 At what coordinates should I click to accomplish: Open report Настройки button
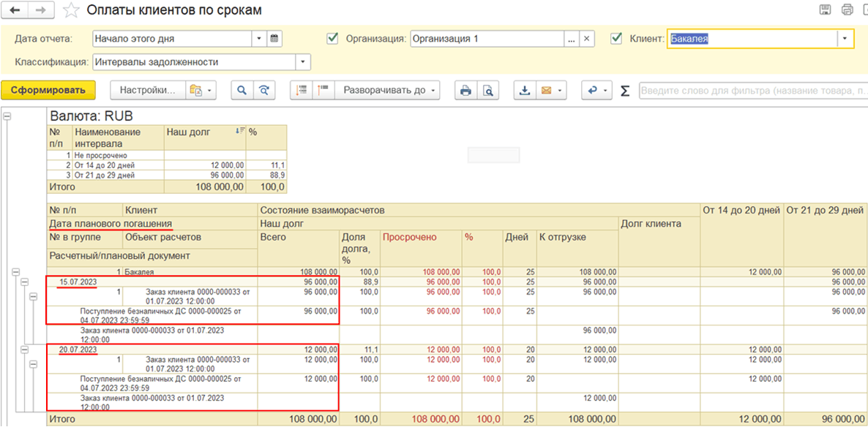coord(148,91)
